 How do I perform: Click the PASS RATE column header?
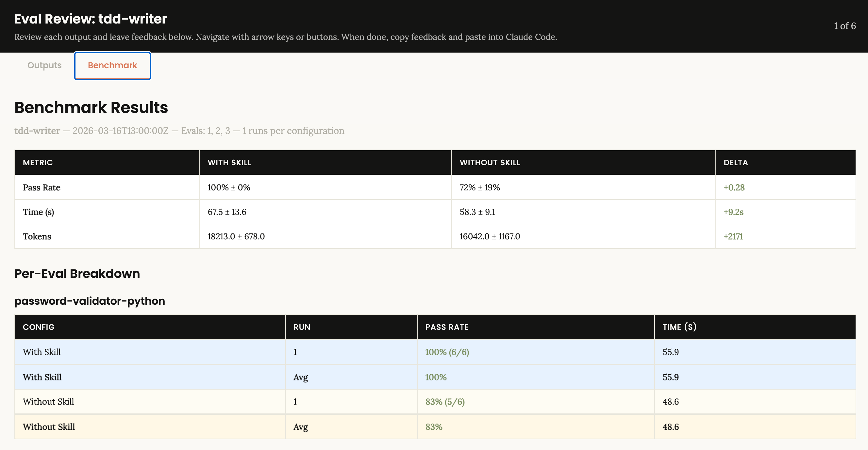pos(446,327)
